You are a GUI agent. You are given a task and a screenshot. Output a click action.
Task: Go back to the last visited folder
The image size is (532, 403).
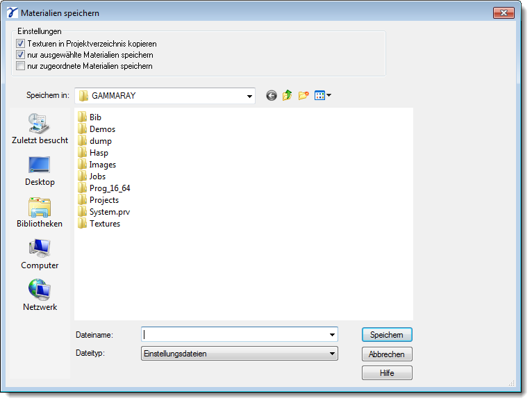tap(272, 96)
